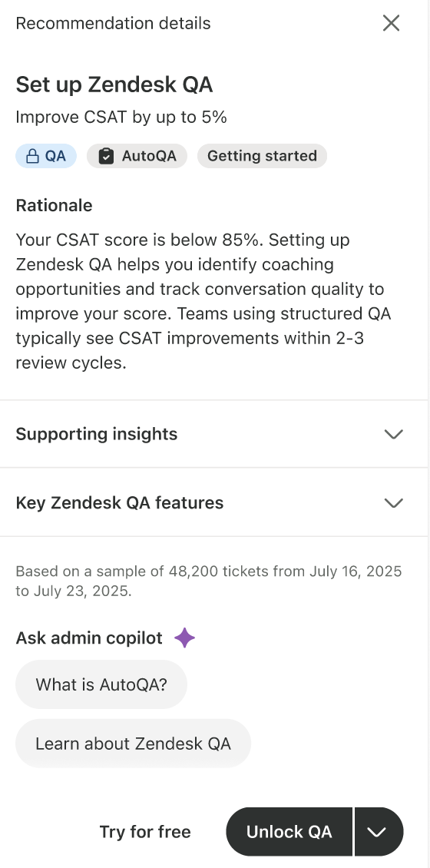Click the Supporting insights section title
430x868 pixels.
tap(96, 434)
